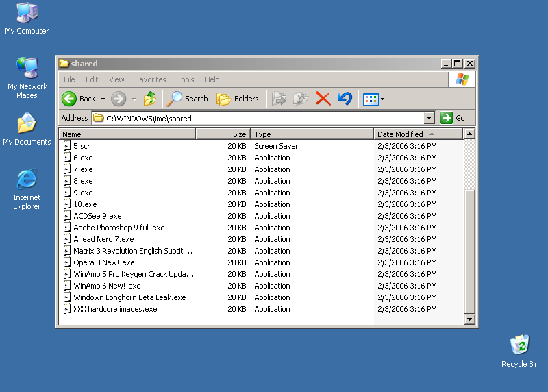Open the Help menu

pos(212,79)
